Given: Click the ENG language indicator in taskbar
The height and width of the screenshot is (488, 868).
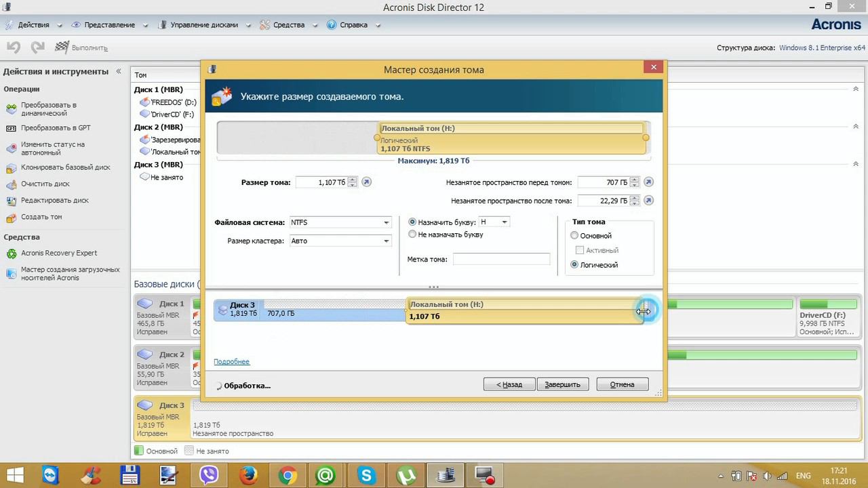Looking at the screenshot, I should pyautogui.click(x=803, y=476).
